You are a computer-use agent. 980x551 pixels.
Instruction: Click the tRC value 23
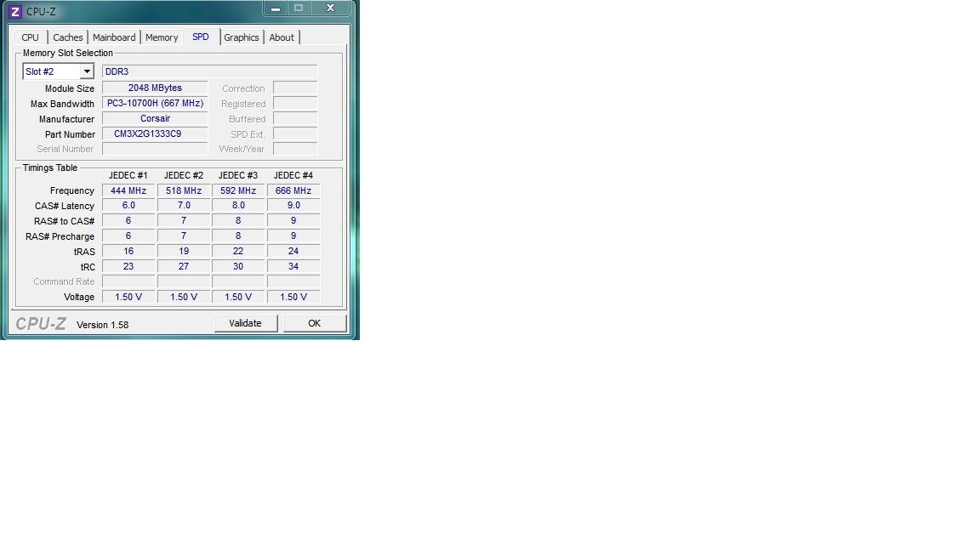pyautogui.click(x=128, y=267)
